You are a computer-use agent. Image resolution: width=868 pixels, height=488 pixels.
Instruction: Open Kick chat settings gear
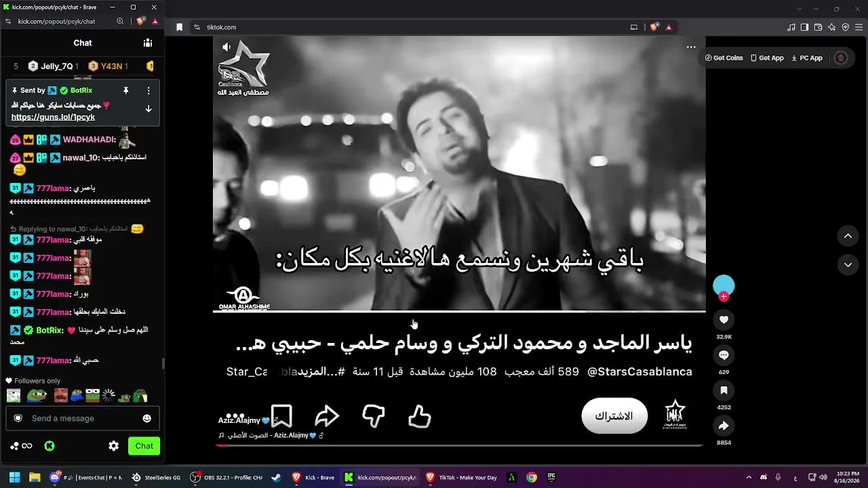click(x=113, y=446)
